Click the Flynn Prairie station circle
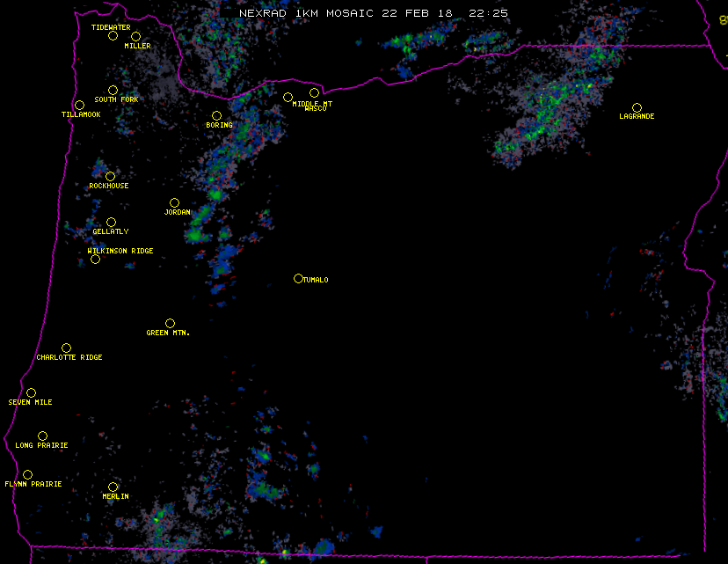The width and height of the screenshot is (728, 564). pos(27,474)
